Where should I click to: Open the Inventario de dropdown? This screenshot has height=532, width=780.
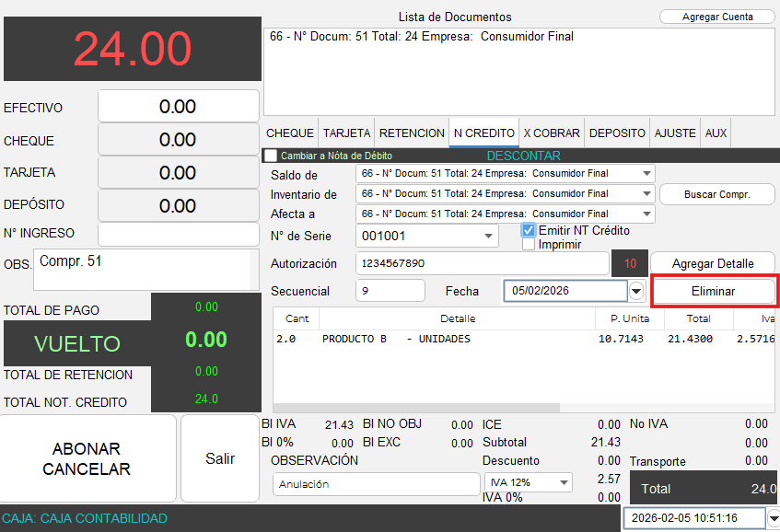(x=647, y=194)
